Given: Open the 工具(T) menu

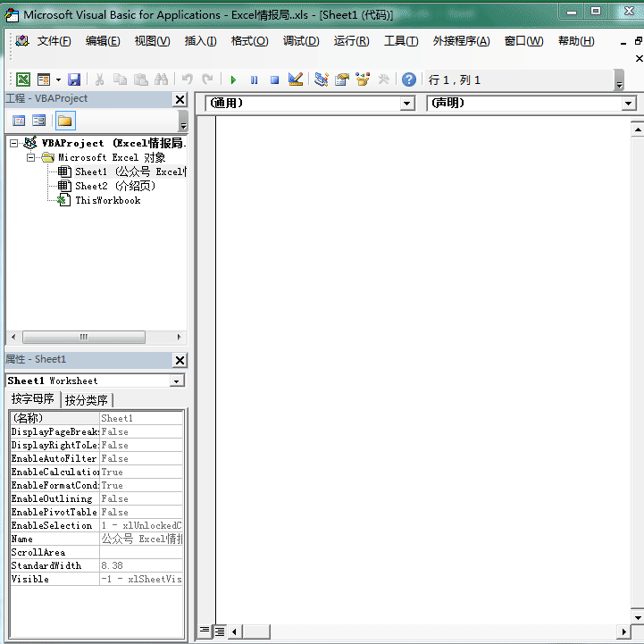Looking at the screenshot, I should (x=401, y=41).
